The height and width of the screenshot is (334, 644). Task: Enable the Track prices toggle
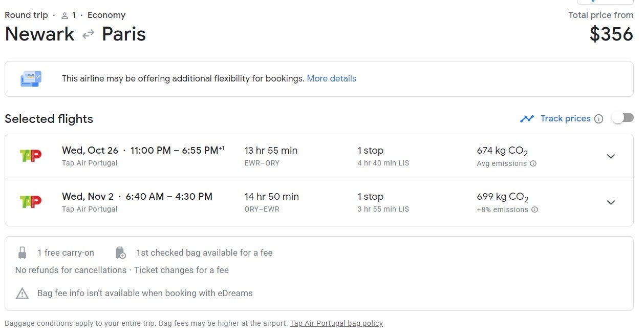click(622, 118)
